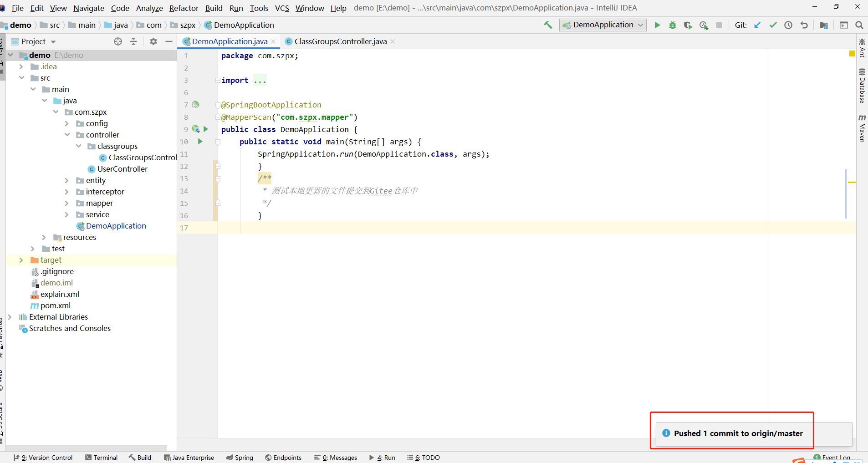Place cursor on empty line 17

pyautogui.click(x=537, y=228)
